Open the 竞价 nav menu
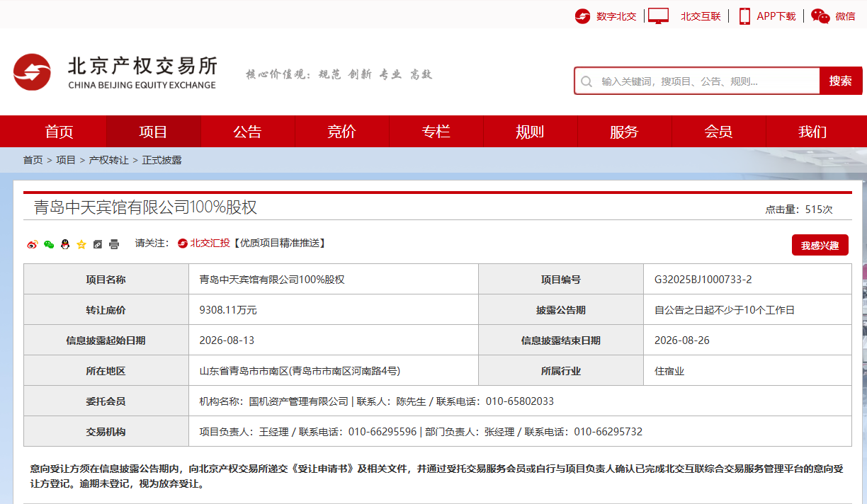 (x=341, y=132)
